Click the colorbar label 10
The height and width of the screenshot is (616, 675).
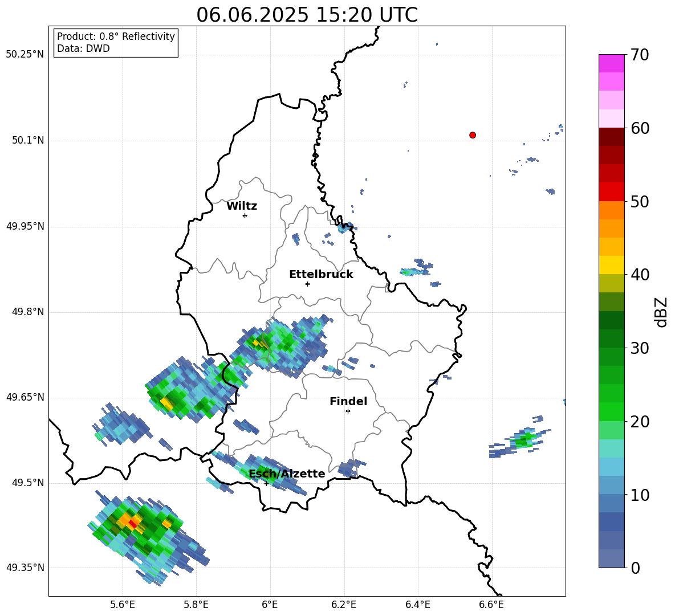pyautogui.click(x=640, y=495)
